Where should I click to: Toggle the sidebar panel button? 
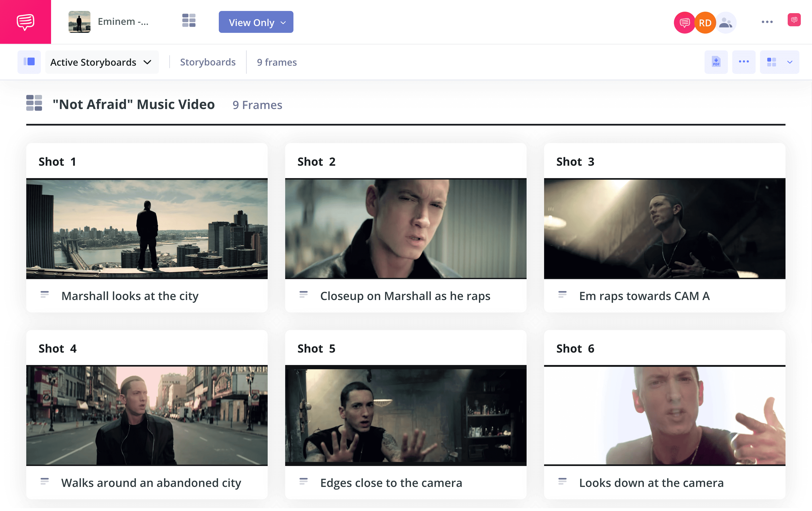pyautogui.click(x=29, y=62)
